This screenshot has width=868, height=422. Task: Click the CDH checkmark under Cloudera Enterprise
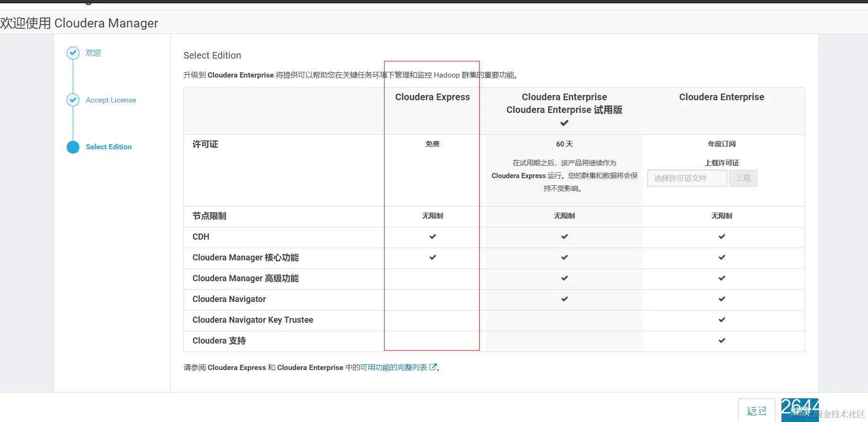722,236
